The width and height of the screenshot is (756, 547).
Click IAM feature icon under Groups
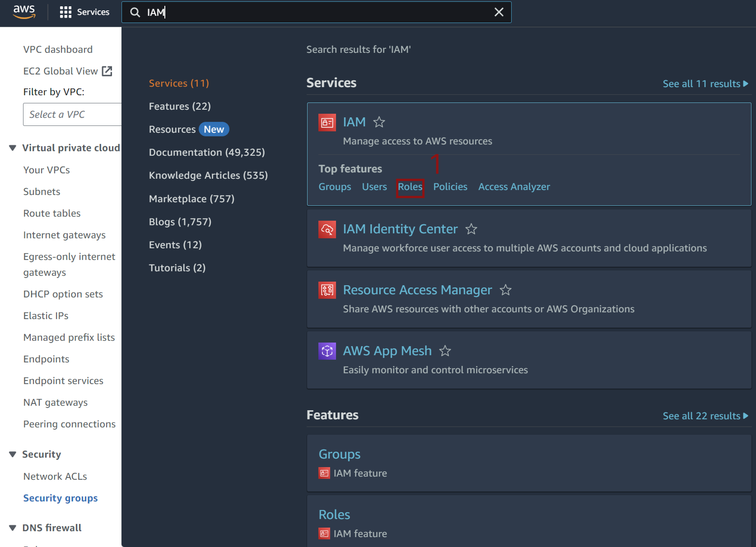click(x=324, y=473)
